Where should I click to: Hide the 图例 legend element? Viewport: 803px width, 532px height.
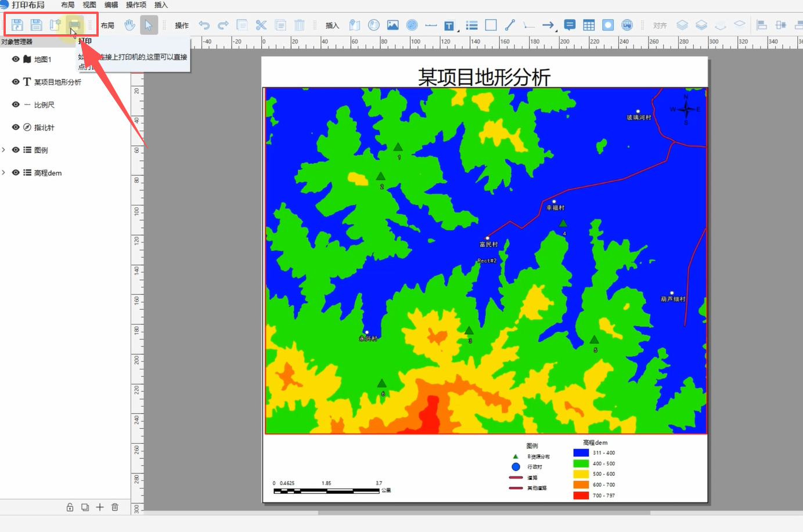pyautogui.click(x=16, y=150)
